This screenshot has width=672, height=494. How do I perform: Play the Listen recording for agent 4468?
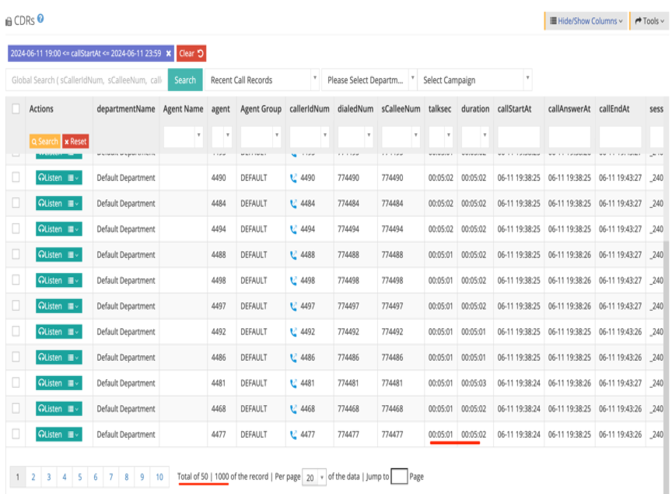pyautogui.click(x=51, y=408)
